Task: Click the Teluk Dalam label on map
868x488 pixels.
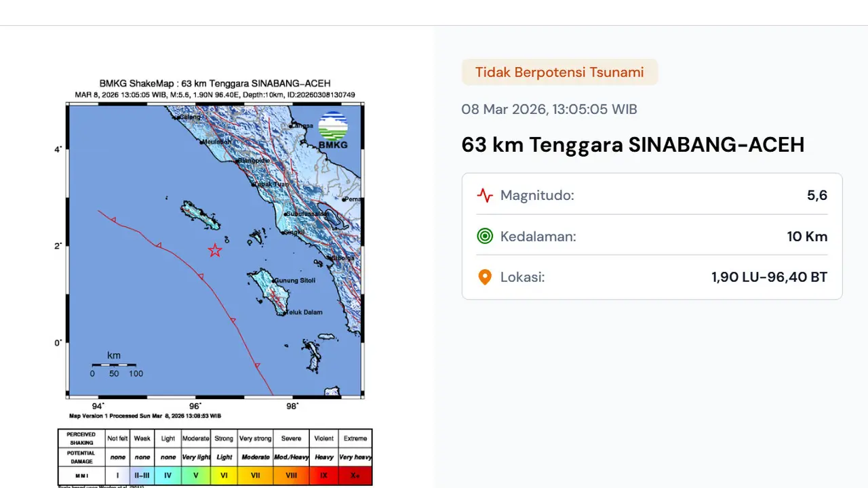Action: point(303,312)
